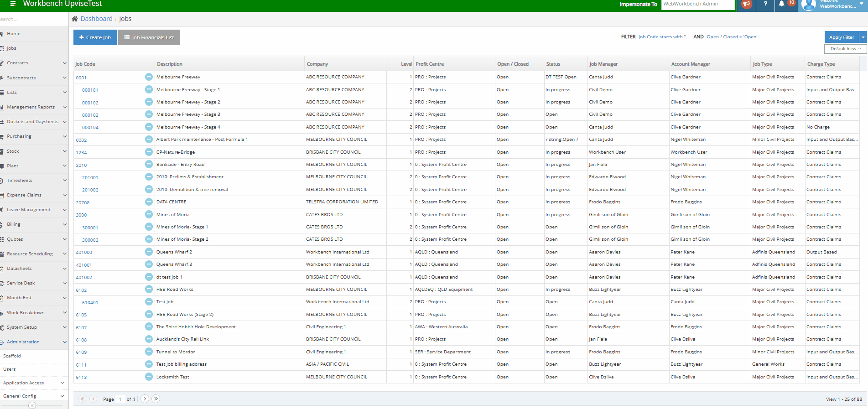Open the Dashboard breadcrumb link
This screenshot has width=868, height=409.
[x=96, y=19]
